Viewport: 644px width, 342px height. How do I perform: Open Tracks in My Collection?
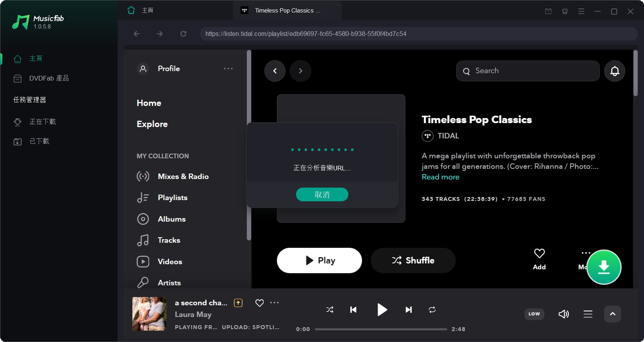click(x=159, y=240)
